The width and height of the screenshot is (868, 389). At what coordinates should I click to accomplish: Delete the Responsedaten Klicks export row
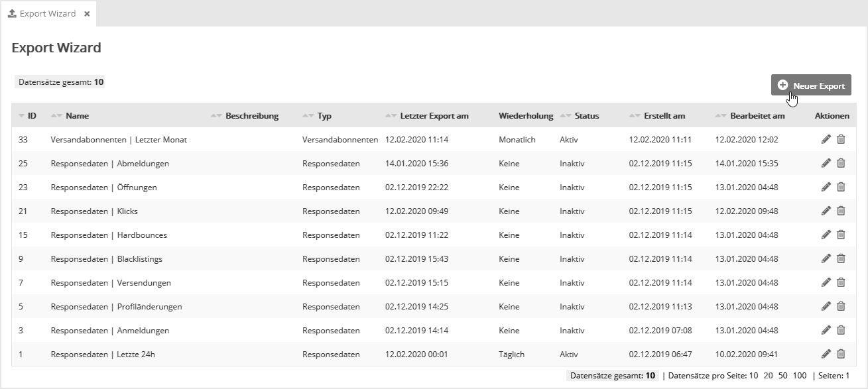coord(841,211)
